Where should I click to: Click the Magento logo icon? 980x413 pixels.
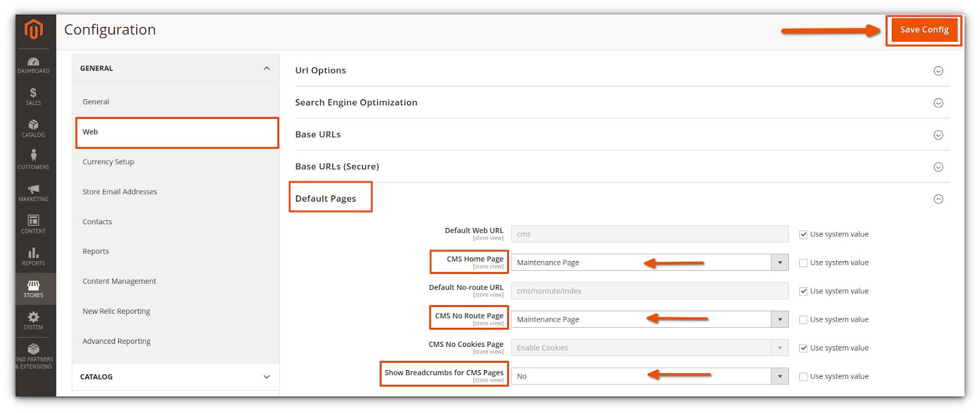coord(34,29)
